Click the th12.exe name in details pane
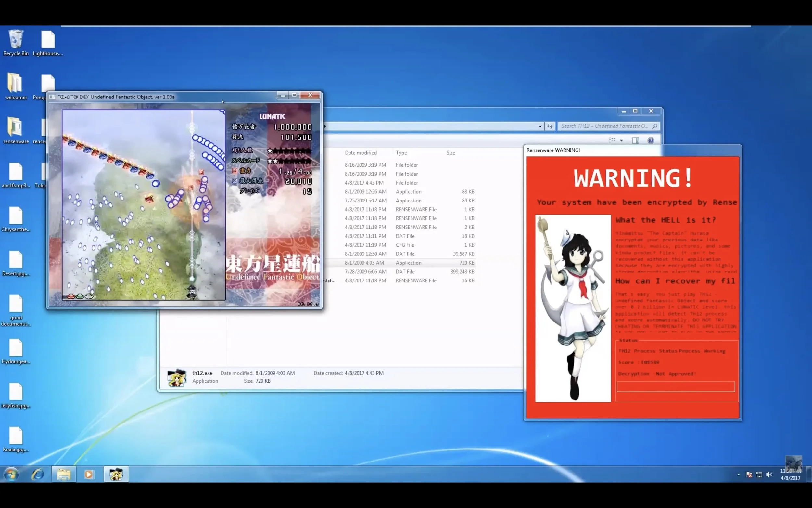 pos(202,373)
